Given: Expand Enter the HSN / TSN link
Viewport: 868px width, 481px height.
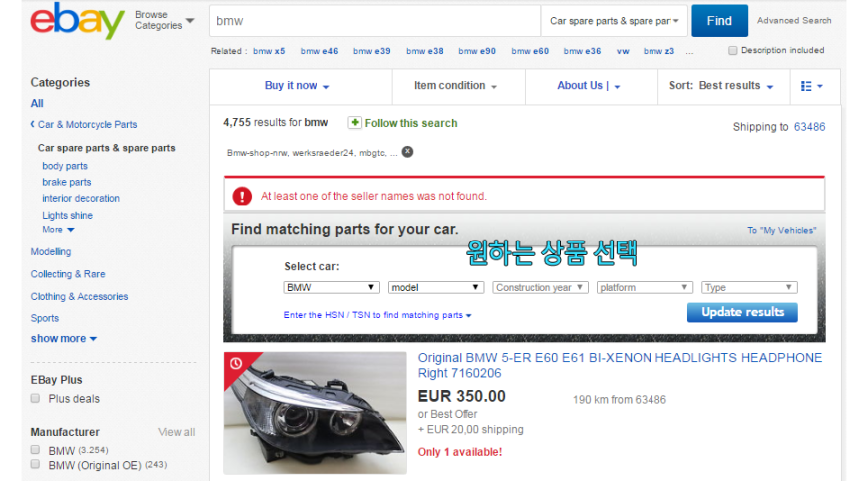Looking at the screenshot, I should (377, 315).
